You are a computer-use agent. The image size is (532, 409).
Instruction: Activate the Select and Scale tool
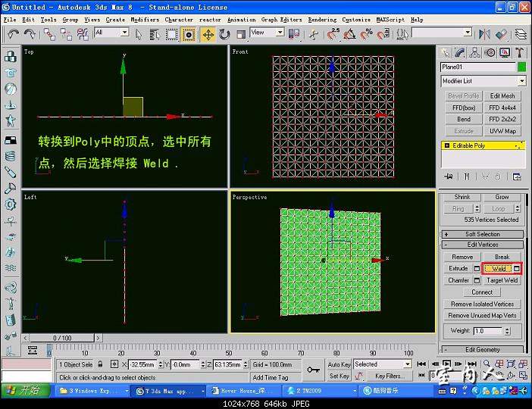(241, 34)
